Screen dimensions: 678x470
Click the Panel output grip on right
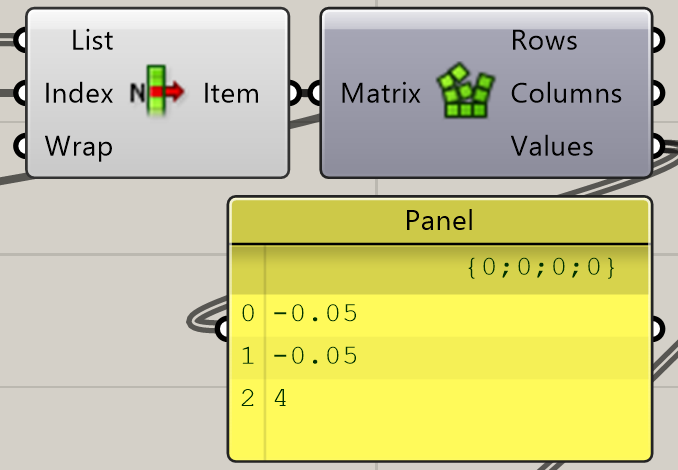pyautogui.click(x=658, y=329)
